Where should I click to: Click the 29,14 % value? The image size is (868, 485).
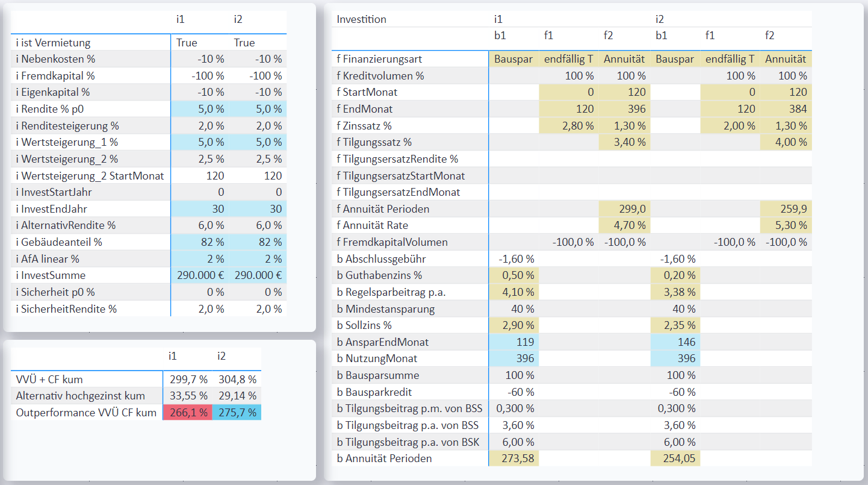tap(237, 396)
